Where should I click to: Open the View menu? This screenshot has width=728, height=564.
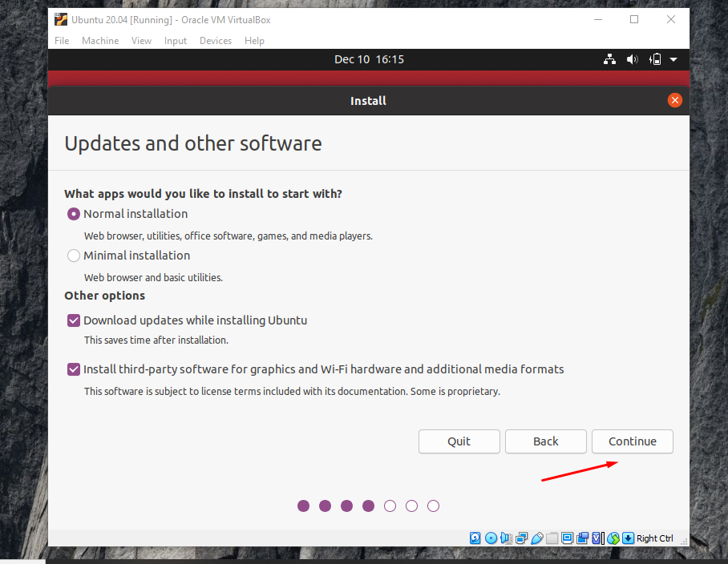tap(141, 41)
